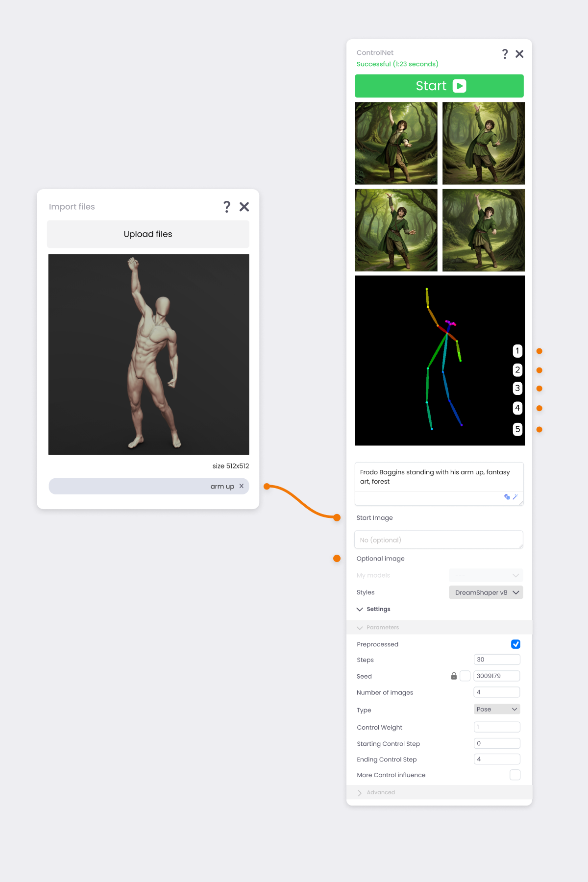
Task: Click the Import files orange output port
Action: pyautogui.click(x=267, y=487)
